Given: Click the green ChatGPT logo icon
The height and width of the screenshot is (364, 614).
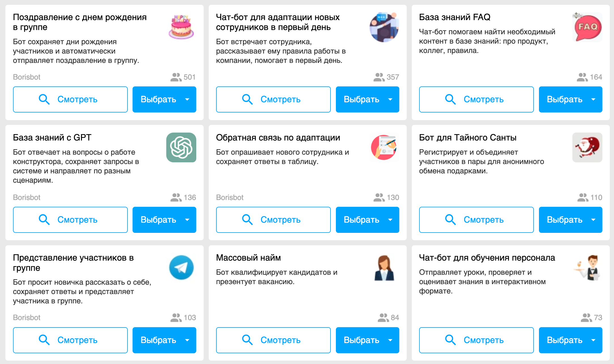Looking at the screenshot, I should pos(181,147).
